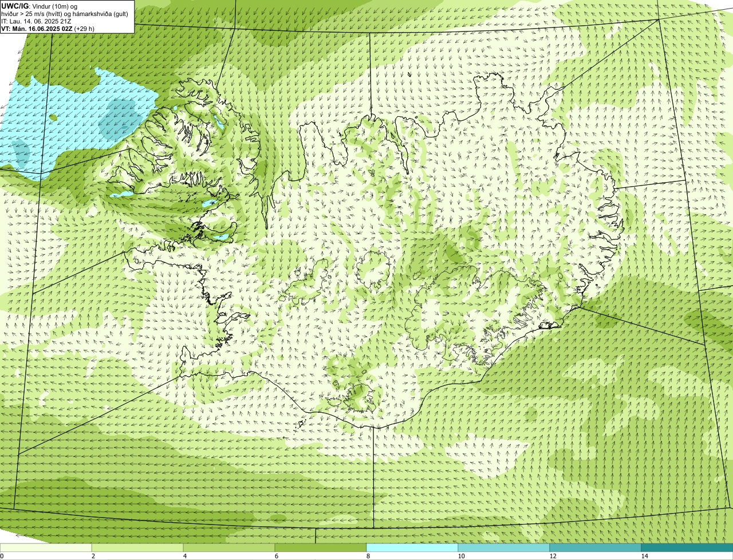Viewport: 733px width, 560px height.
Task: Click the title line 'UWC/IG: Vindur (10m) og'
Action: coord(39,6)
